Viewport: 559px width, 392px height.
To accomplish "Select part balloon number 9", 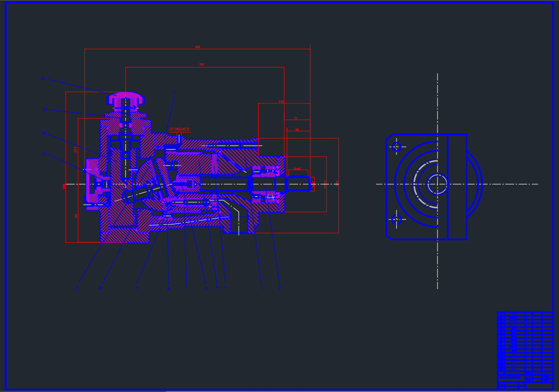I will (x=137, y=288).
